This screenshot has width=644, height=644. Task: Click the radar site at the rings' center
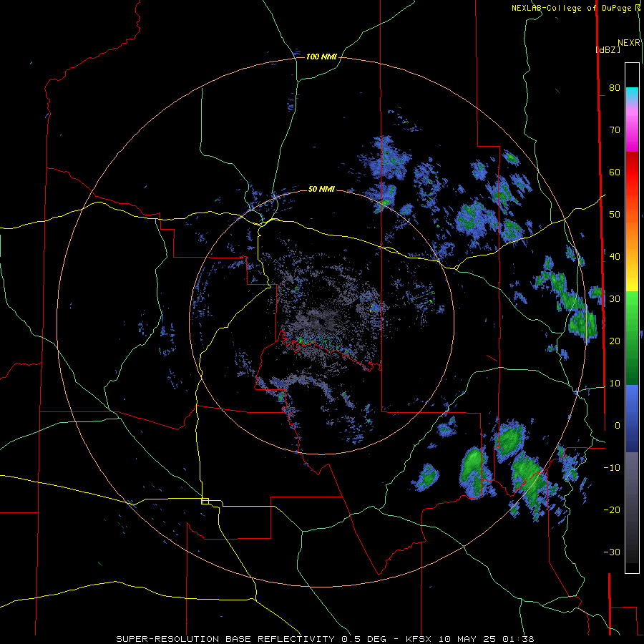(321, 321)
